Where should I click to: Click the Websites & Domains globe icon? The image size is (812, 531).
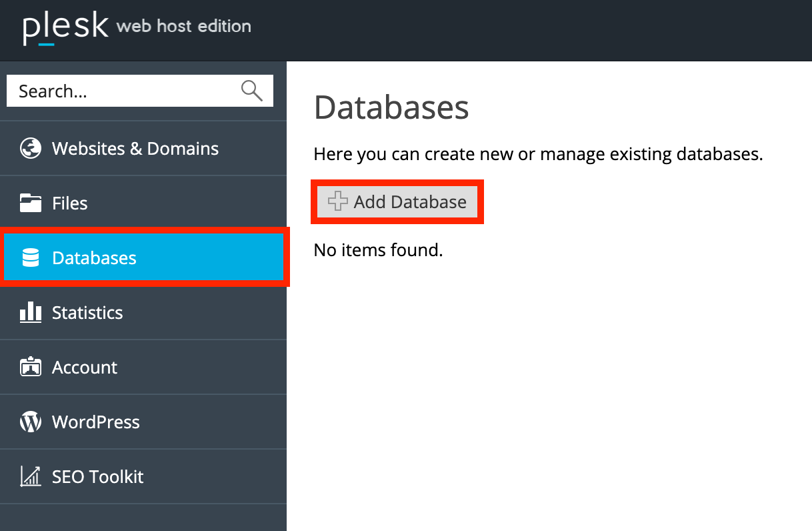coord(31,148)
